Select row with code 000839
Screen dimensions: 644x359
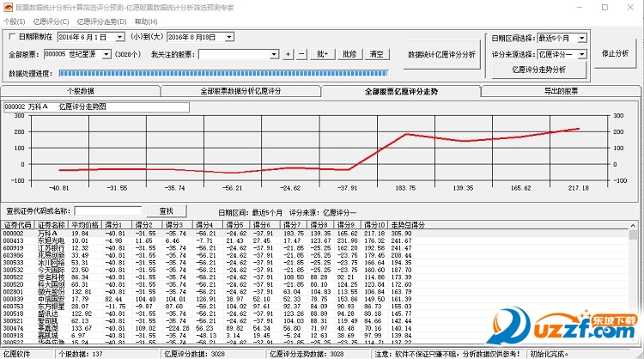[314, 299]
